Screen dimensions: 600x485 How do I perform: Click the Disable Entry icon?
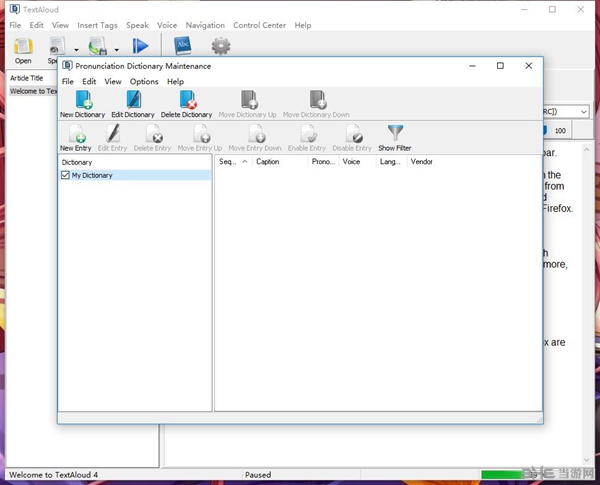click(x=354, y=133)
